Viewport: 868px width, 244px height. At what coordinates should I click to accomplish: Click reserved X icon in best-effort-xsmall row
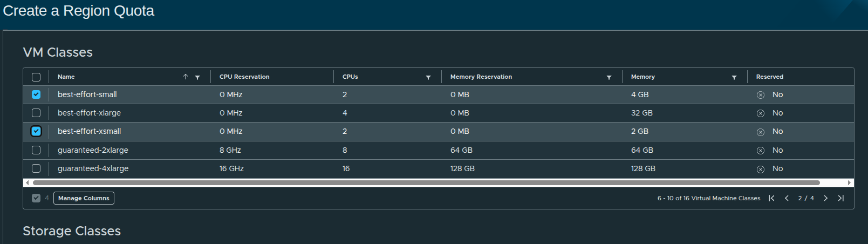click(x=761, y=132)
